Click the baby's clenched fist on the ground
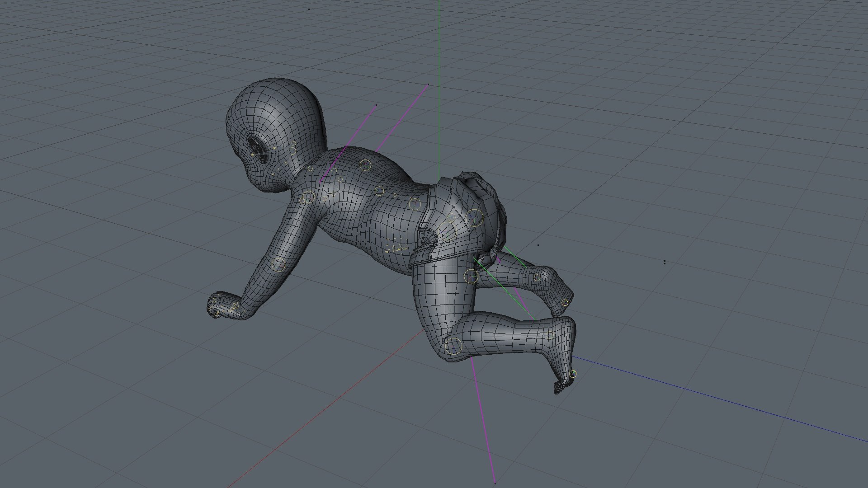 [223, 306]
